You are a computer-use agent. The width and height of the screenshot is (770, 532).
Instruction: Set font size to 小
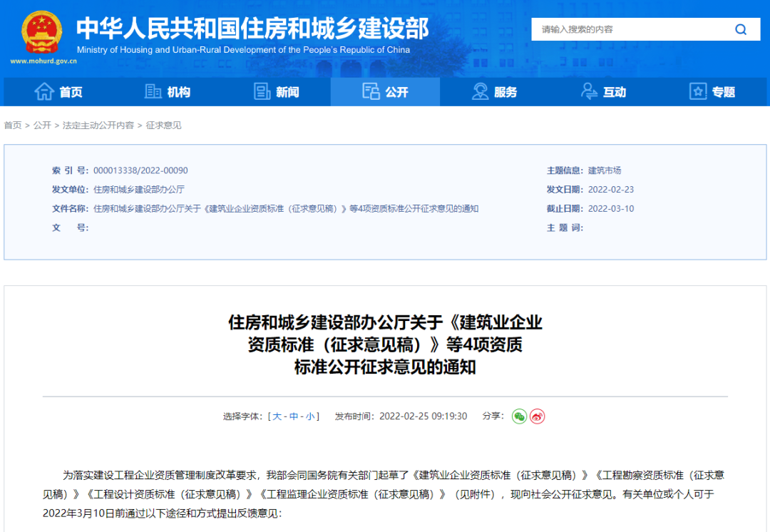(x=310, y=416)
